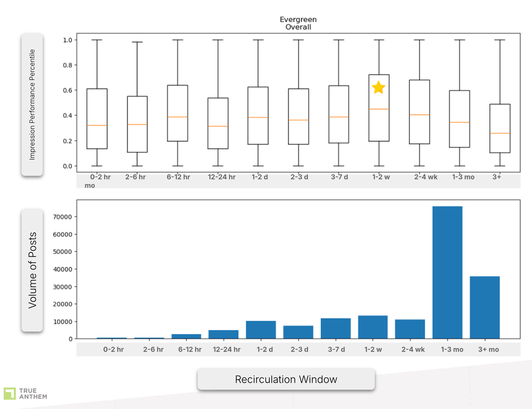Click the orange median line of 6-12 hr box

(x=177, y=117)
